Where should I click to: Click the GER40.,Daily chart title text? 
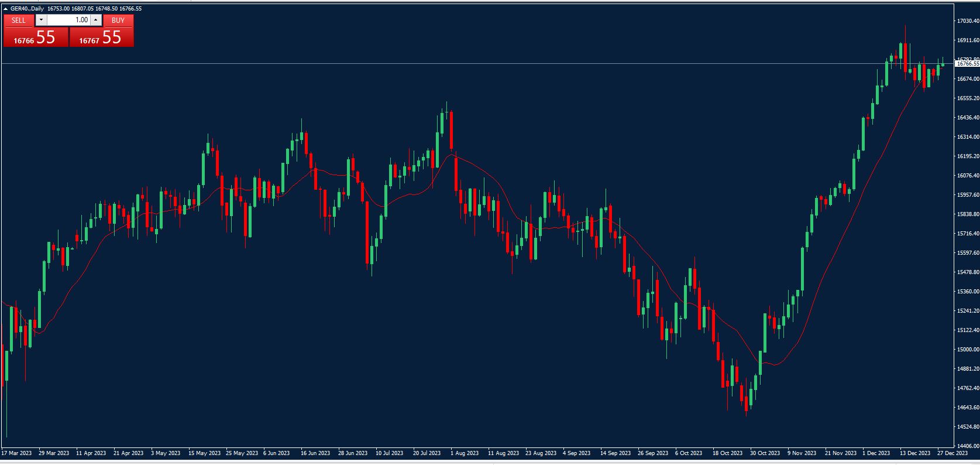[27, 9]
